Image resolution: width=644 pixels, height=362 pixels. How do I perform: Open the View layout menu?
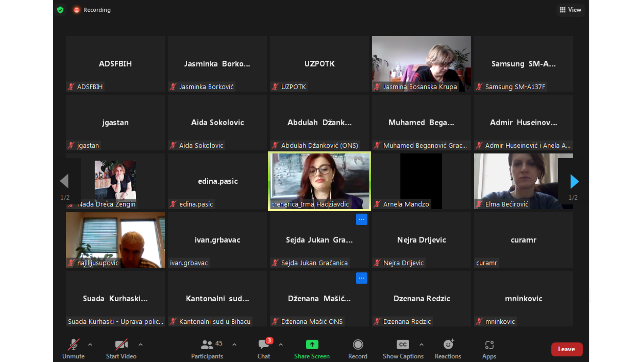[x=571, y=10]
